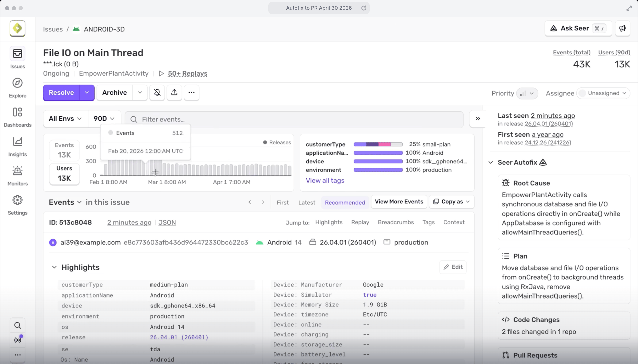Select the Users stat toggle 13K
Image resolution: width=638 pixels, height=364 pixels.
click(x=64, y=174)
